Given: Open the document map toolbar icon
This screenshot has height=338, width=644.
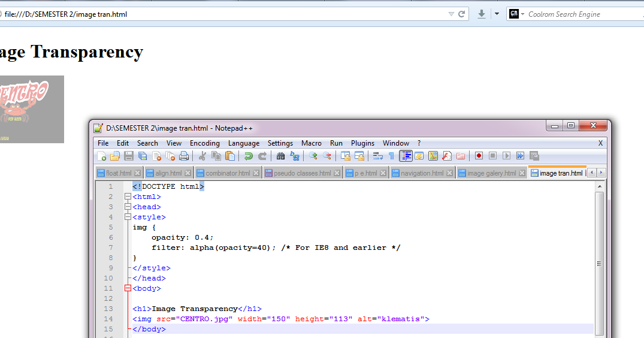Looking at the screenshot, I should click(433, 156).
